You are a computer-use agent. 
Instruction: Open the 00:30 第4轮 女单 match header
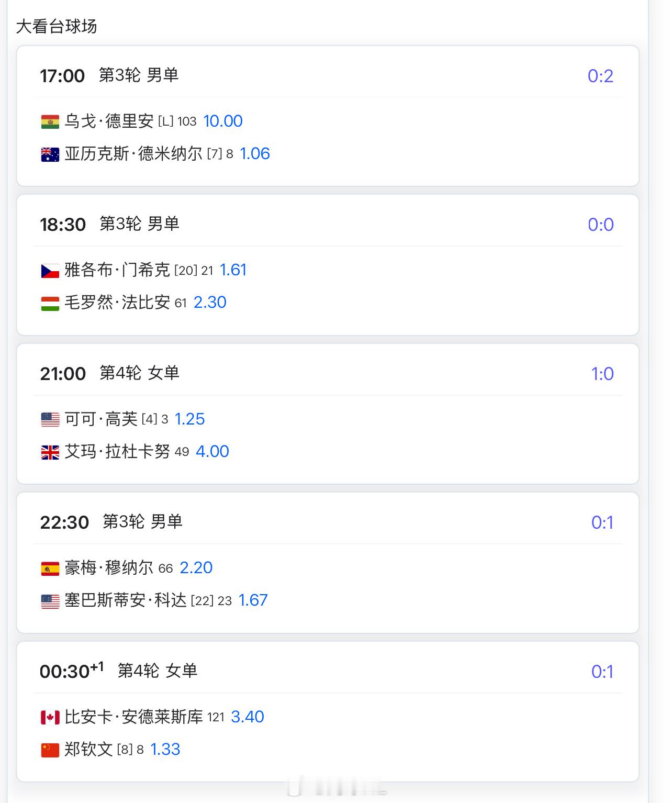click(119, 671)
